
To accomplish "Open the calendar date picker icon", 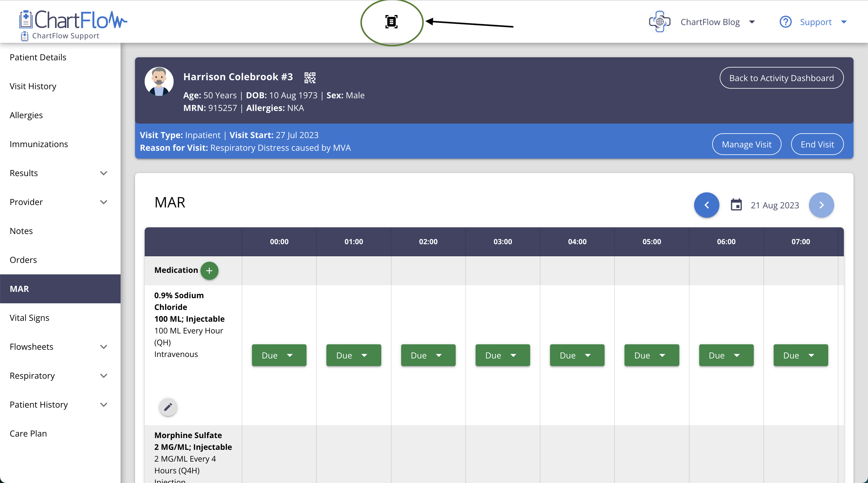I will coord(736,205).
